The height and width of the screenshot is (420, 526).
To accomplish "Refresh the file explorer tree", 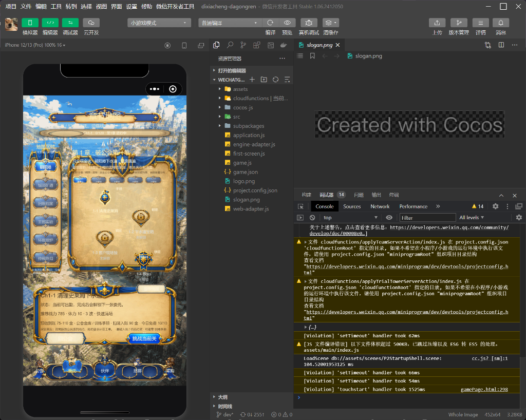I will pyautogui.click(x=275, y=80).
